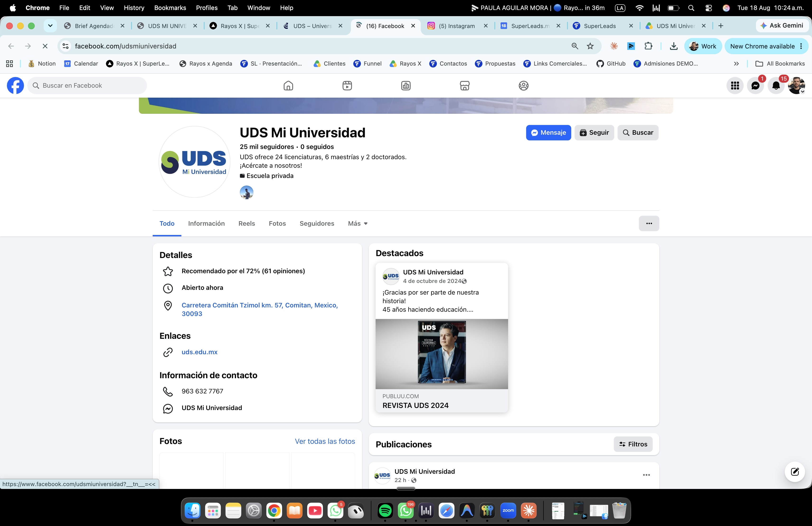This screenshot has width=812, height=526.
Task: Click the Buscar button on the page
Action: 638,132
